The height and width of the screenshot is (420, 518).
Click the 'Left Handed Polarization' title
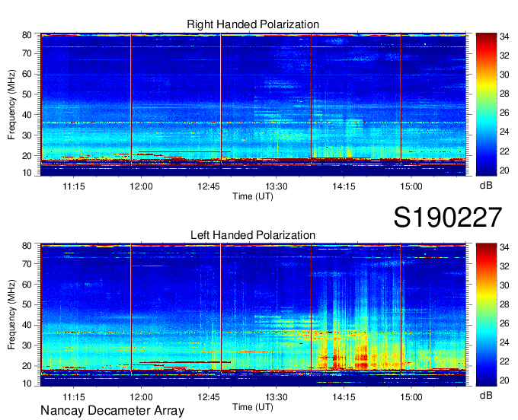click(253, 235)
